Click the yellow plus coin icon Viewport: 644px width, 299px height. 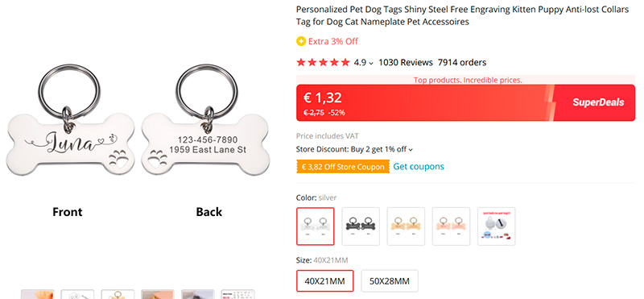pyautogui.click(x=301, y=41)
